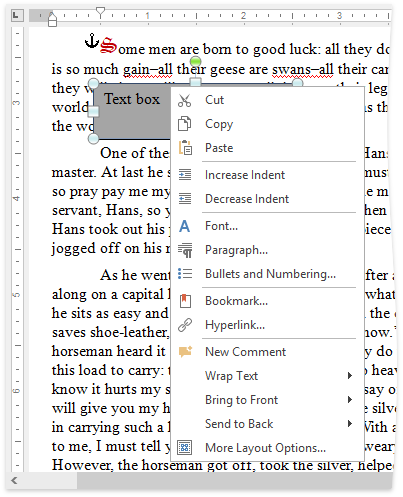Open the Paragraph... dialog entry

point(267,250)
